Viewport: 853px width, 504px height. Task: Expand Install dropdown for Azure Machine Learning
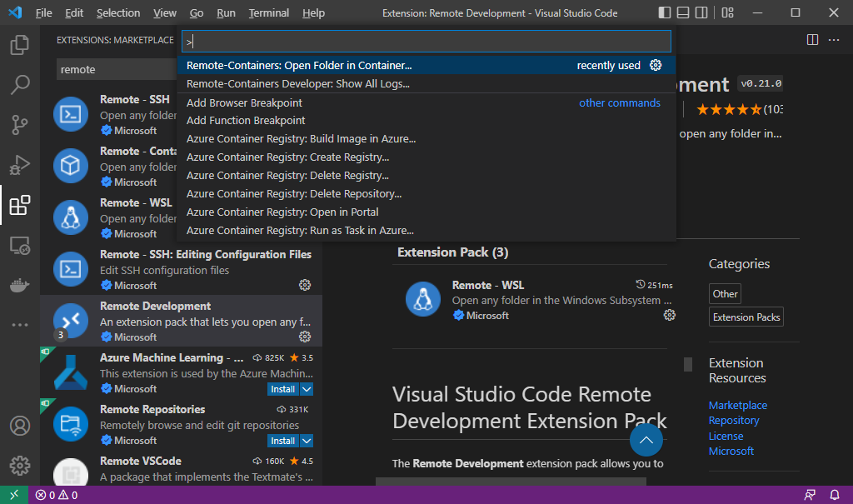[x=307, y=389]
